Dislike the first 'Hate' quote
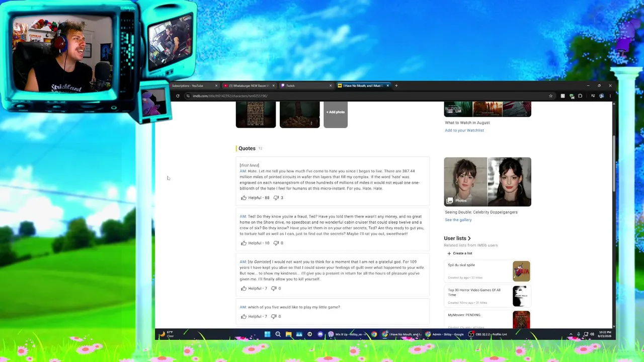Image resolution: width=644 pixels, height=362 pixels. pyautogui.click(x=276, y=198)
